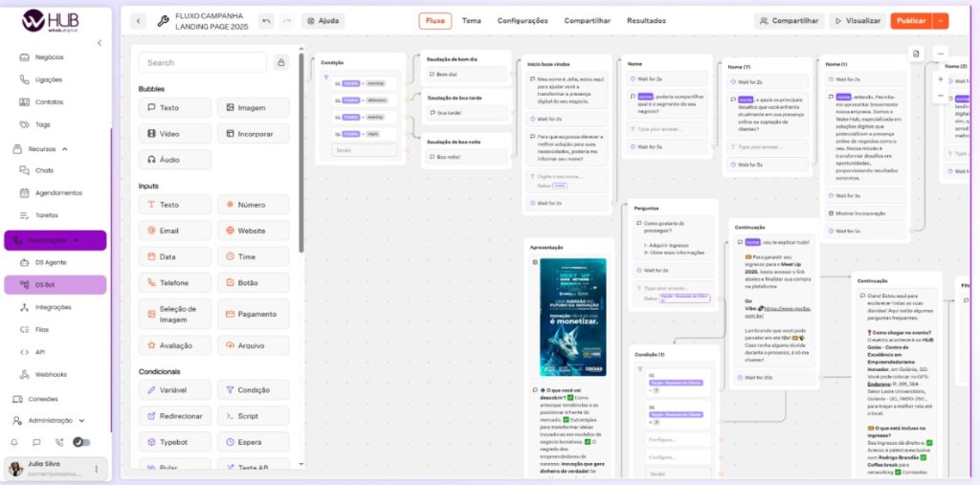Click the orange Publicar button
The width and height of the screenshot is (980, 485).
(910, 20)
